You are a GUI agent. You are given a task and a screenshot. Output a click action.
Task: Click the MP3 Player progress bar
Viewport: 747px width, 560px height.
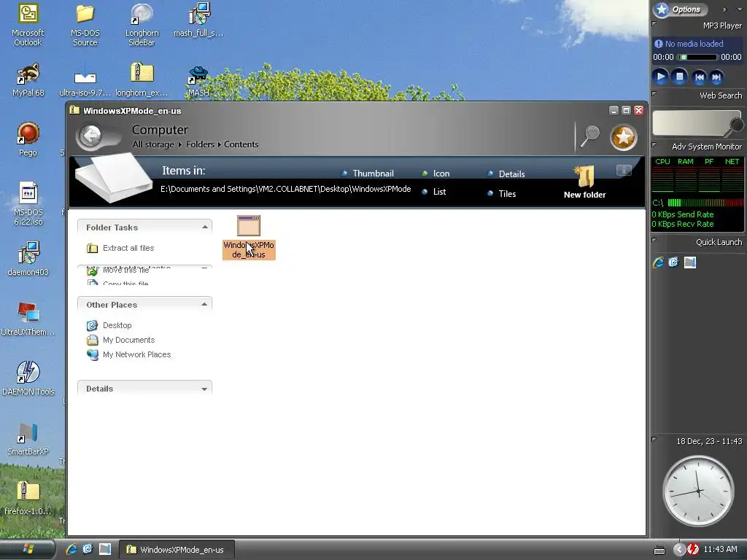tap(697, 57)
